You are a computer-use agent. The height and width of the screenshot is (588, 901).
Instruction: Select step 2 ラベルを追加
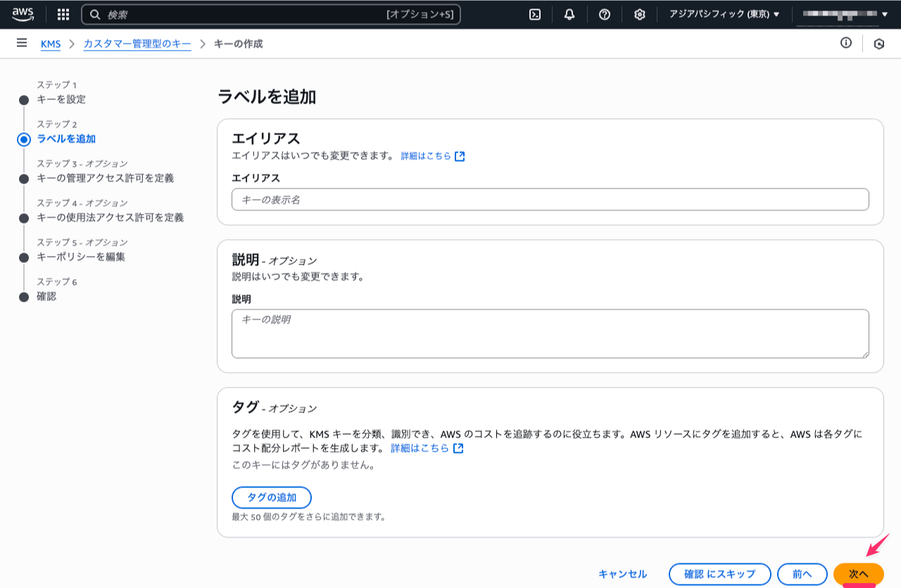[66, 139]
